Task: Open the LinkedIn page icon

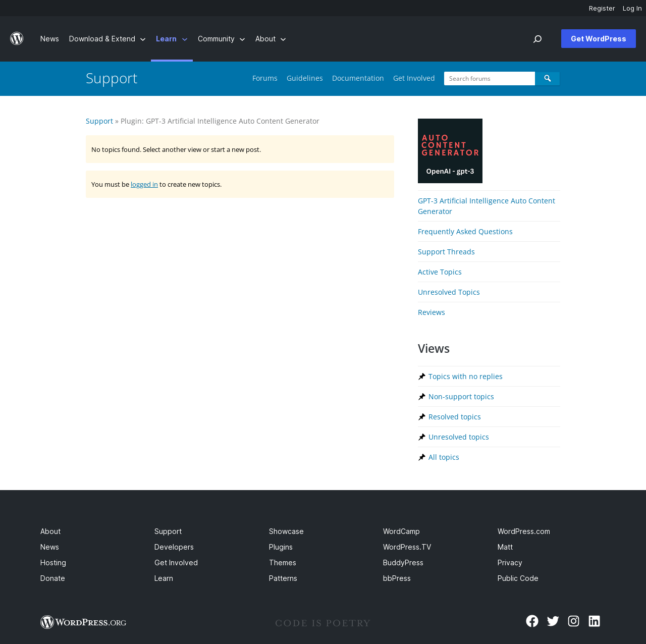Action: click(594, 621)
